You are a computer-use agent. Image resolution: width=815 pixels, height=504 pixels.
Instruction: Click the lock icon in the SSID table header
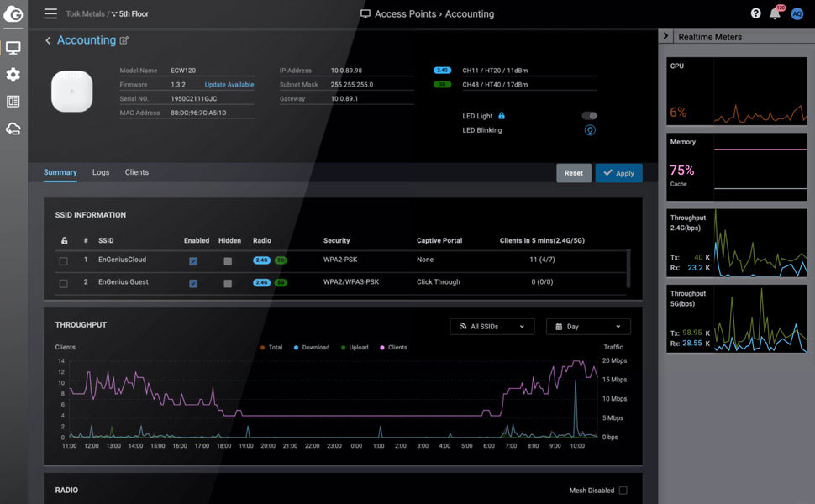(x=64, y=240)
